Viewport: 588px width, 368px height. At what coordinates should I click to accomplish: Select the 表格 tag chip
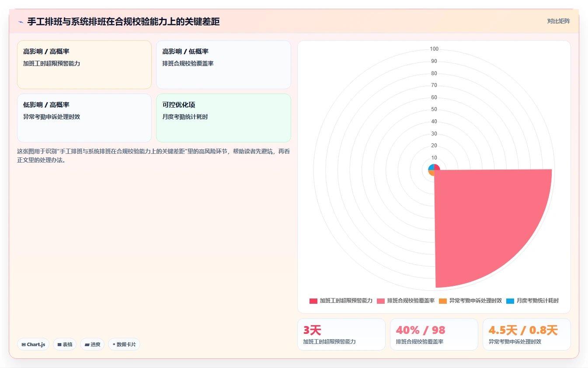(65, 344)
